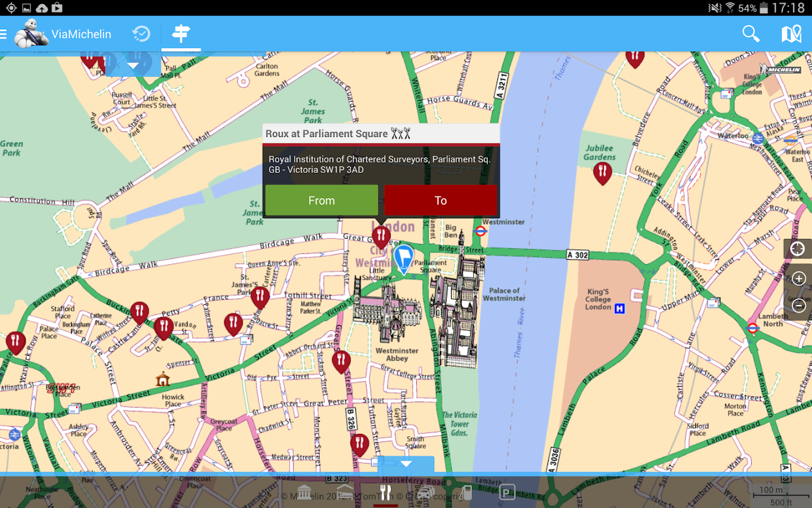812x508 pixels.
Task: Open the hamburger navigation menu
Action: tap(3, 34)
